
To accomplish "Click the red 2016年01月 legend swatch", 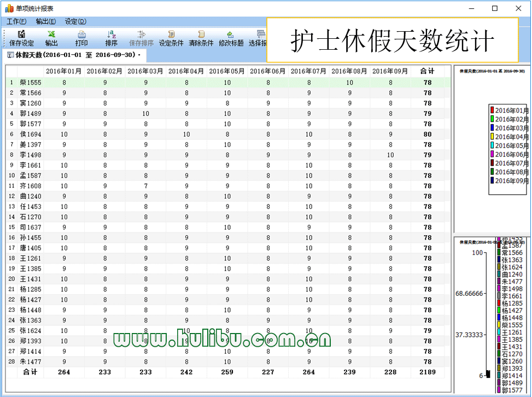I will coord(492,110).
